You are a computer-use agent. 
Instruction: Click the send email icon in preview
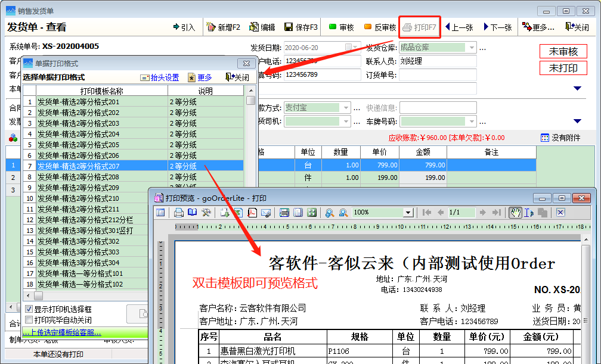pos(266,212)
